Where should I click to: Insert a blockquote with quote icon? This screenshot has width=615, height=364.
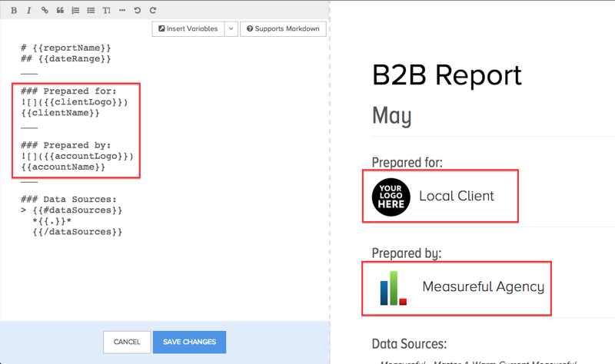(60, 10)
